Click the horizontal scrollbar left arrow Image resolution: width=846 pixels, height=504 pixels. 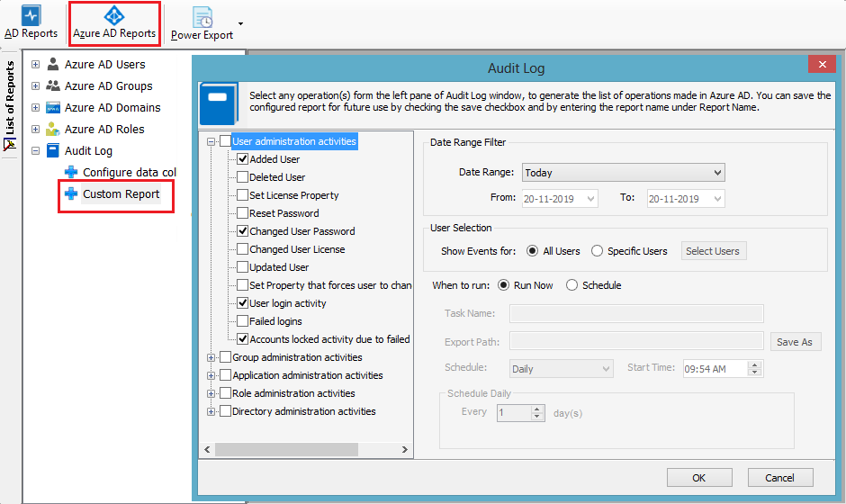point(208,449)
